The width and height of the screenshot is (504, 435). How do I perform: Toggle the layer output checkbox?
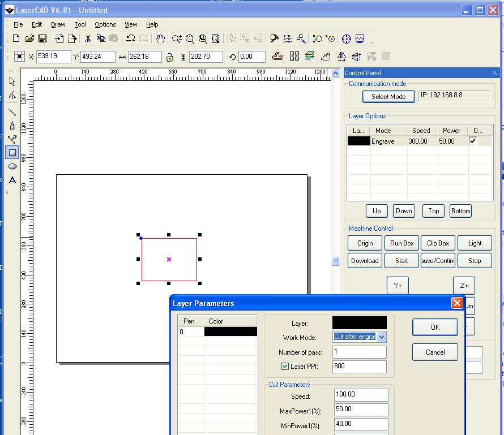(x=473, y=141)
